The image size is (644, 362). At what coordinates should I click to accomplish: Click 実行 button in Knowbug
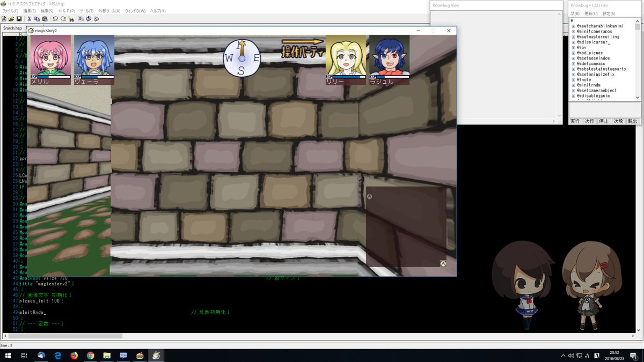click(x=575, y=121)
